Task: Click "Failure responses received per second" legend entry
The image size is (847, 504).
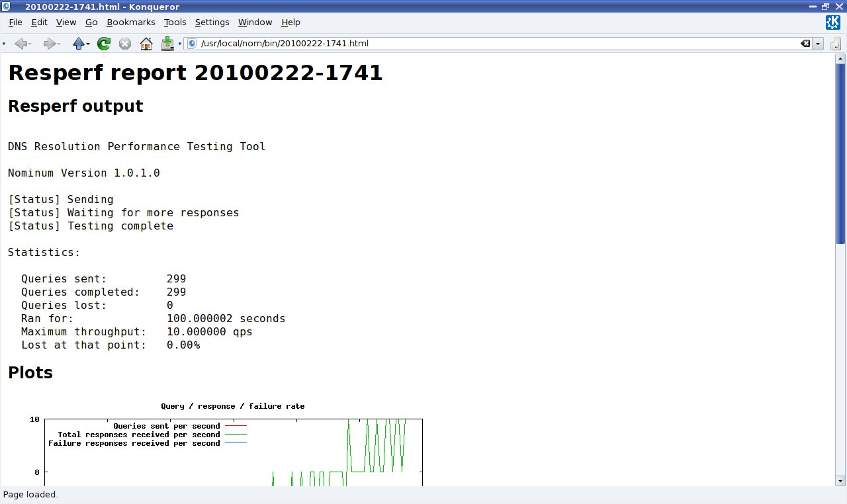Action: [148, 443]
